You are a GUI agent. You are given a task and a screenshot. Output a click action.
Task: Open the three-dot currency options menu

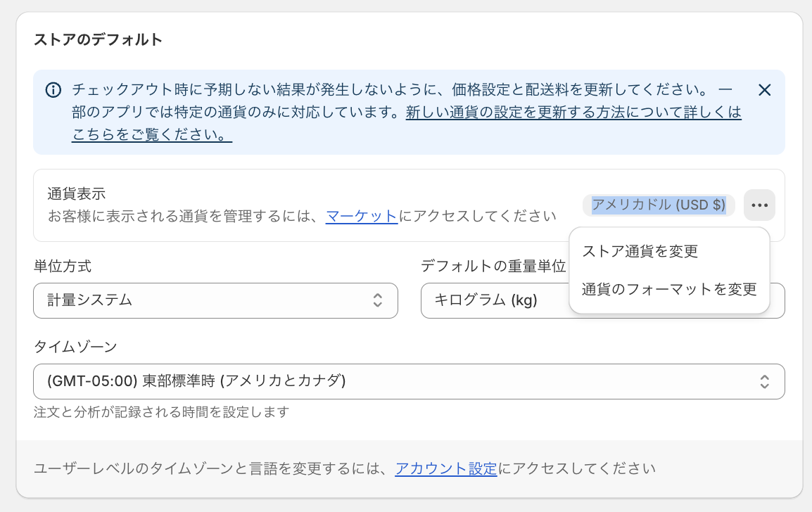click(759, 205)
